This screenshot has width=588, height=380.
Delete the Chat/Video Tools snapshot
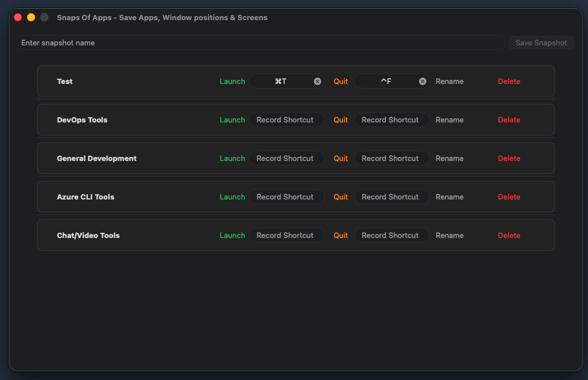509,235
